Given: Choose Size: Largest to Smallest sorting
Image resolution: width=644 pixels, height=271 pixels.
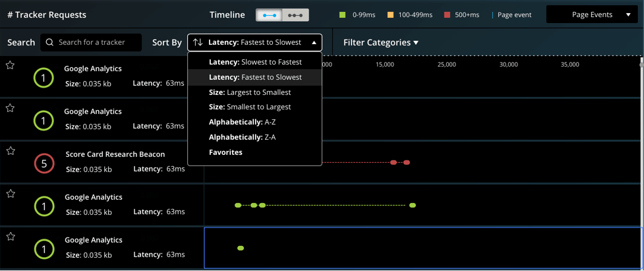Looking at the screenshot, I should click(x=249, y=92).
